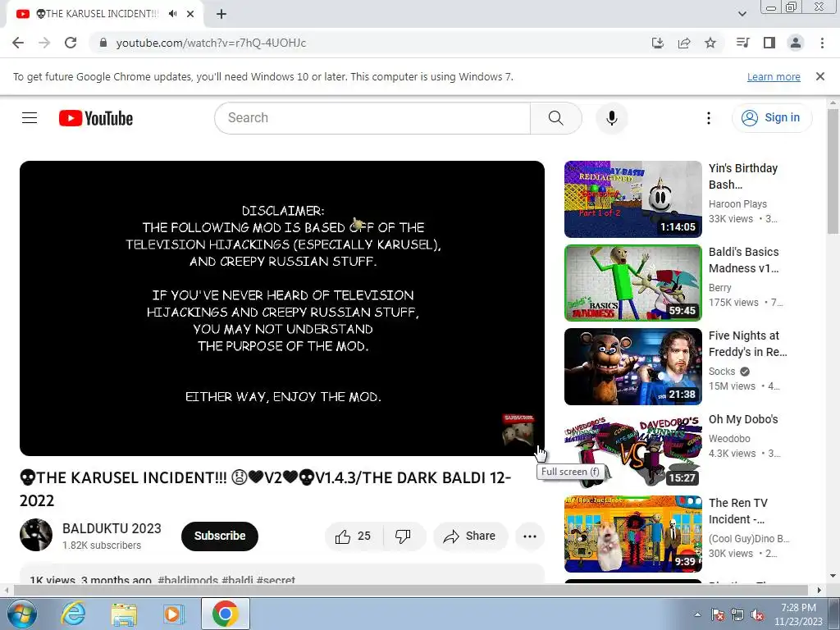
Task: Open Baldi's Basics Madness video thumbnail
Action: tap(632, 283)
